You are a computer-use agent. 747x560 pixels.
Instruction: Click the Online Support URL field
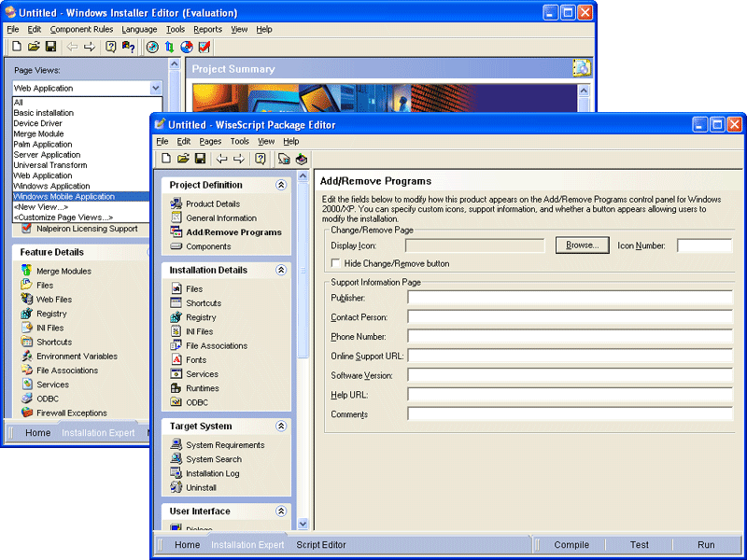click(x=570, y=357)
